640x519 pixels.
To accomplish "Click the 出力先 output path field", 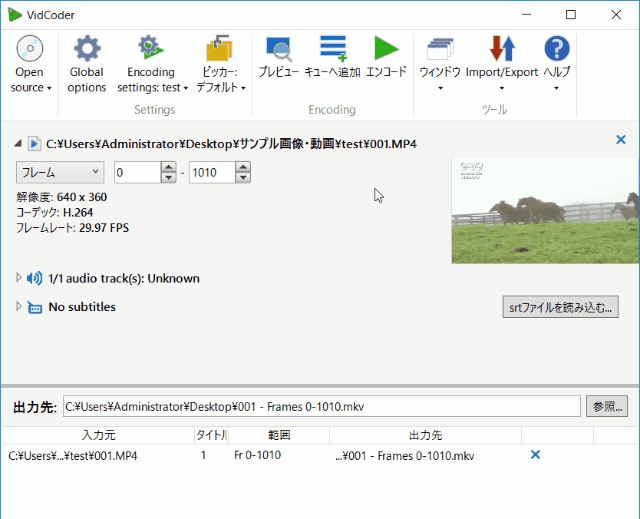I will 322,406.
